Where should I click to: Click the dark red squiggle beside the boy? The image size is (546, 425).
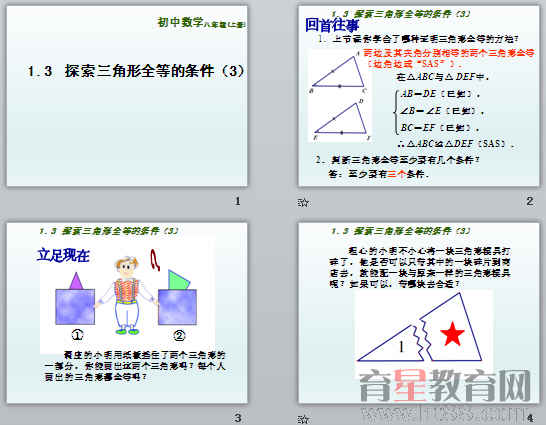(155, 260)
